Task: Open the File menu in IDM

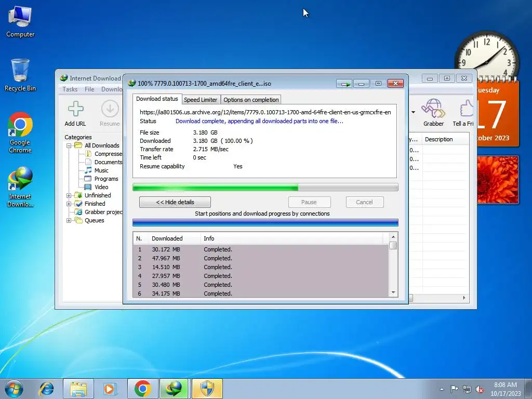Action: (x=89, y=89)
